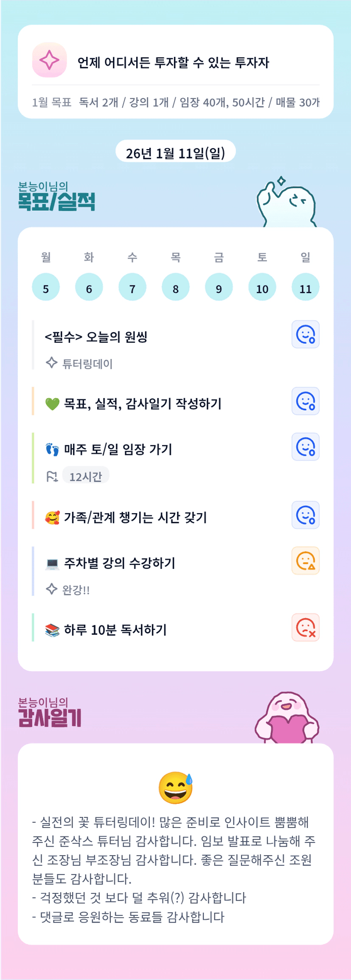Click red failed face for 10분 독서하기
The image size is (351, 980).
click(305, 627)
